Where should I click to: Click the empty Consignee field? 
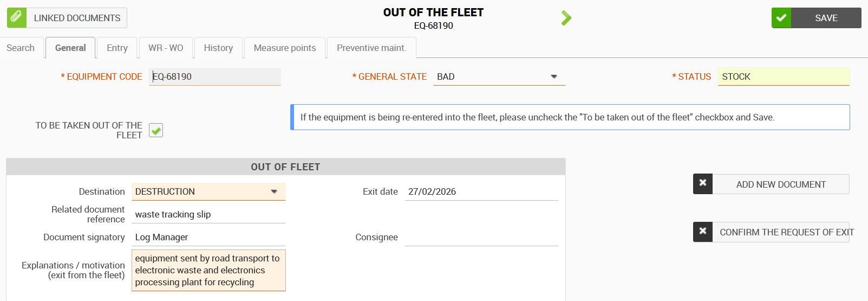[481, 237]
